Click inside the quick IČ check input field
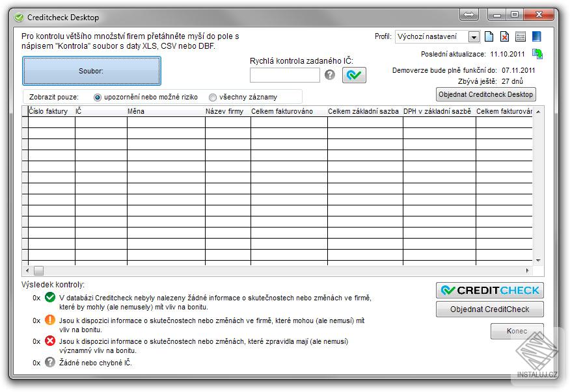570x392 pixels. click(x=285, y=75)
